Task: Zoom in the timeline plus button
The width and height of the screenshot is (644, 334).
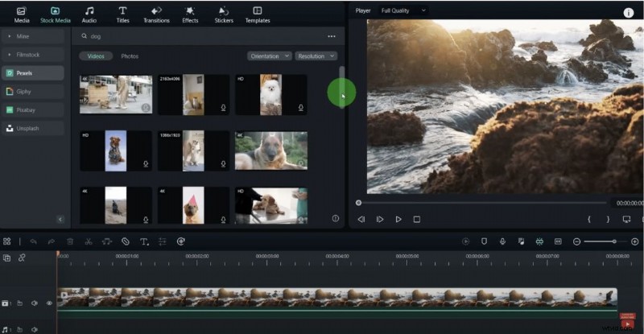Action: 634,241
